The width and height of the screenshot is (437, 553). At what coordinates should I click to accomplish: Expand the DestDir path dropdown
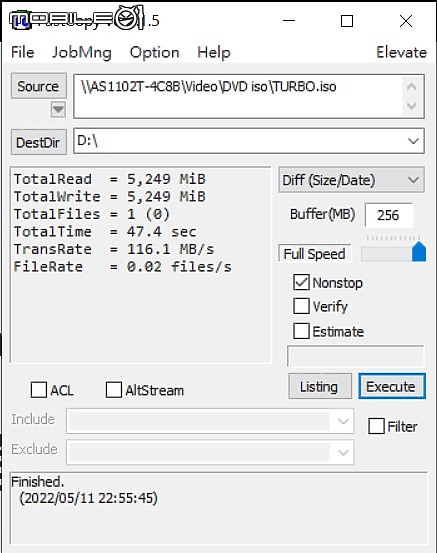(x=413, y=141)
